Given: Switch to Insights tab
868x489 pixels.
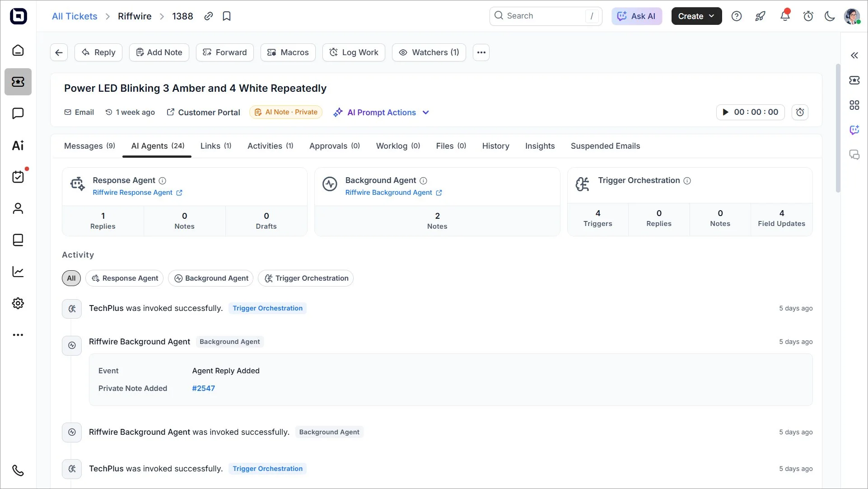Looking at the screenshot, I should coord(540,146).
